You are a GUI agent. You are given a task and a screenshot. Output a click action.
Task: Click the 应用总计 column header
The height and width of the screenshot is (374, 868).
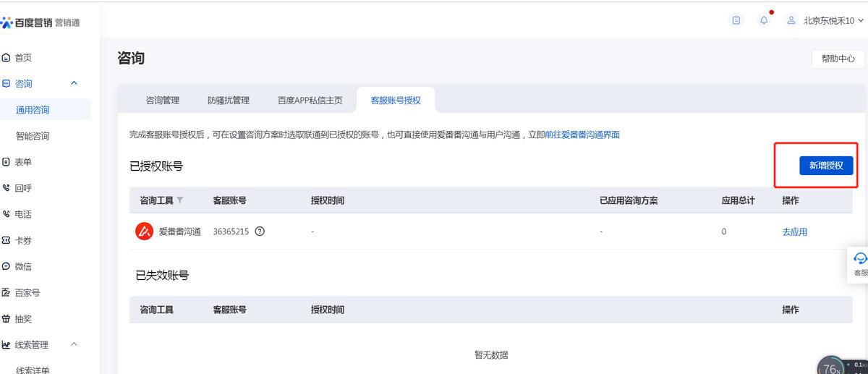[738, 200]
